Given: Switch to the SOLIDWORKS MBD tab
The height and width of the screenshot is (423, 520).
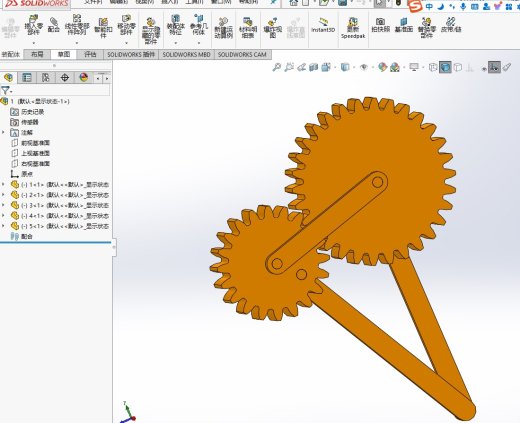Looking at the screenshot, I should click(186, 55).
